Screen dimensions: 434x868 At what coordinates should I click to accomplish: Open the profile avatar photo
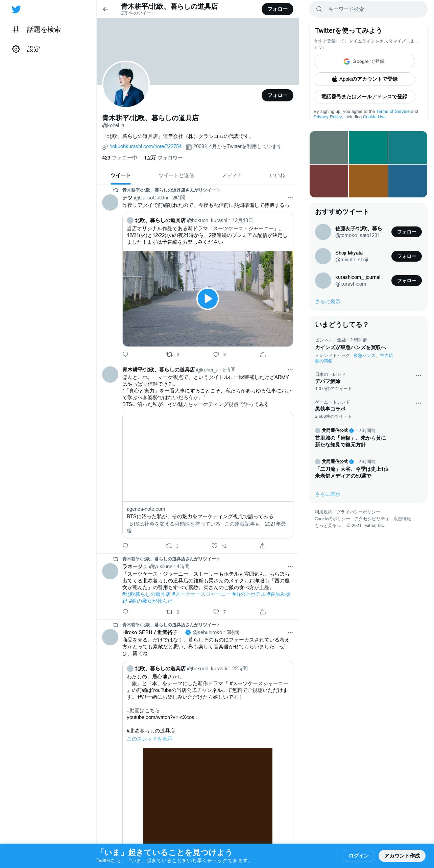point(126,85)
